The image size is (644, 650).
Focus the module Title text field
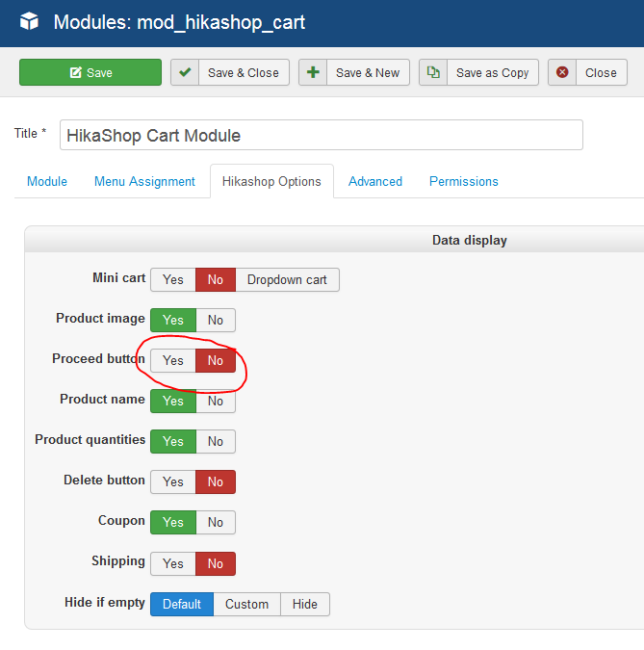(x=322, y=135)
